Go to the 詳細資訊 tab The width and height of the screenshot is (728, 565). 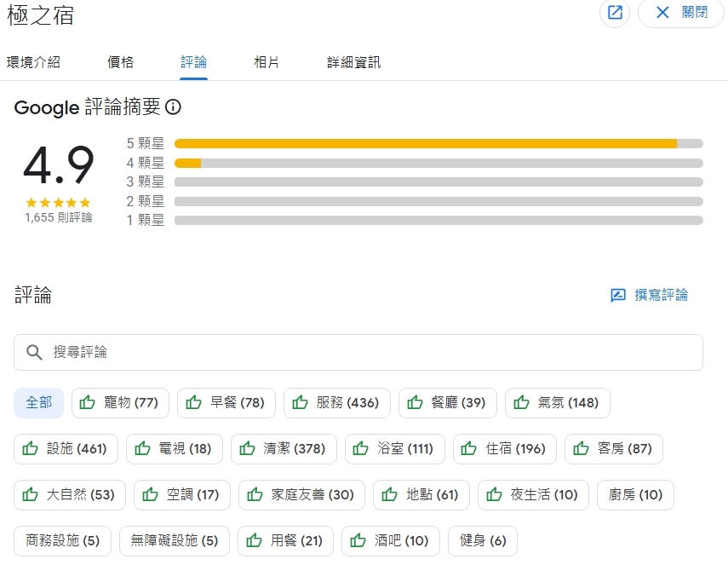click(353, 62)
